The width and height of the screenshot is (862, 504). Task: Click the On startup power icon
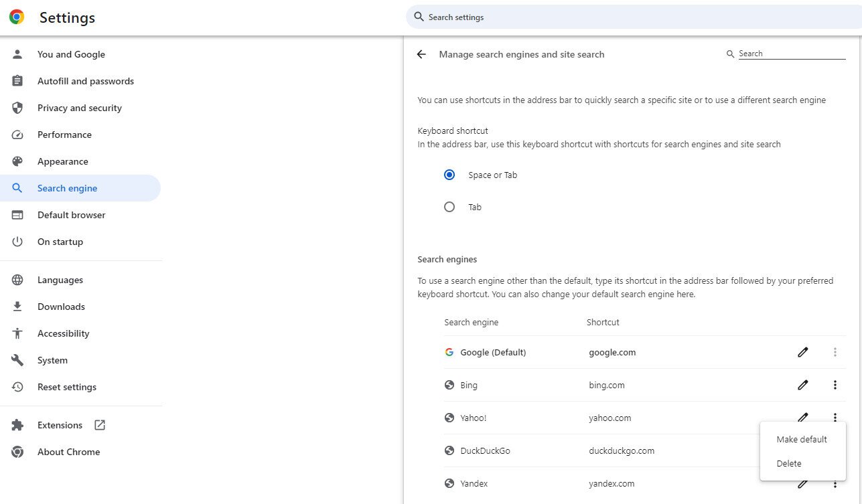(17, 242)
